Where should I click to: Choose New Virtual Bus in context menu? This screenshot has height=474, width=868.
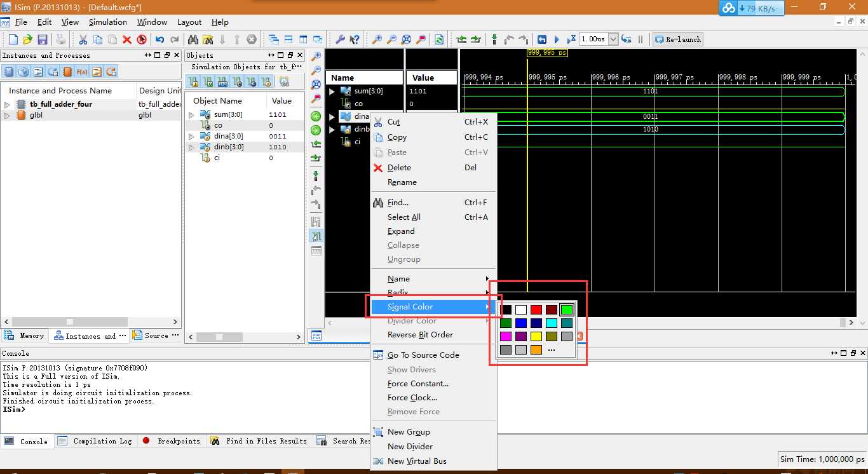pyautogui.click(x=433, y=461)
